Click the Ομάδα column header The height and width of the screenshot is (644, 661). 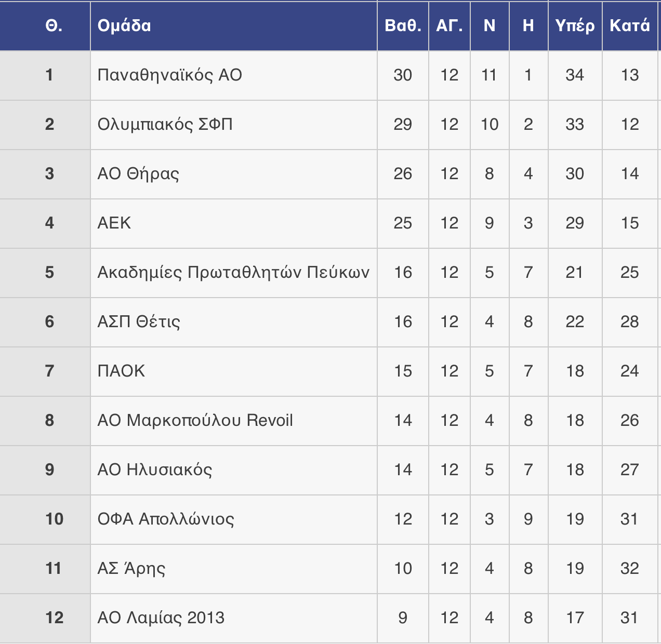click(124, 25)
